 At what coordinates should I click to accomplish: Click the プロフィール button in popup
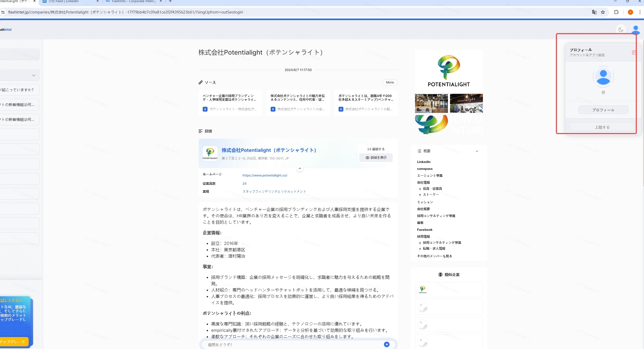[603, 110]
